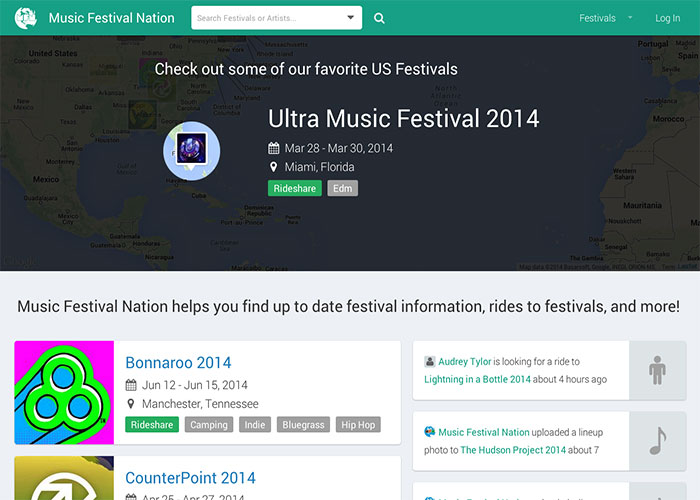Click the Music Festival Nation globe logo
Viewport: 700px width, 500px height.
(x=25, y=18)
